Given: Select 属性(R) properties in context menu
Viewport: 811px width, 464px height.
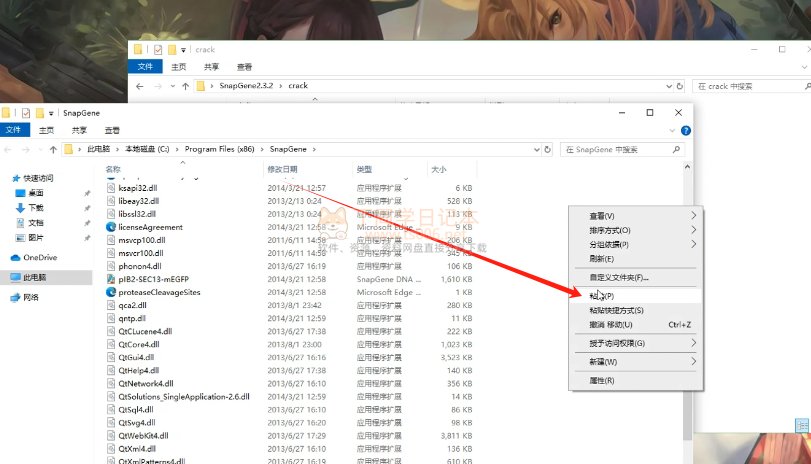Looking at the screenshot, I should pyautogui.click(x=602, y=381).
